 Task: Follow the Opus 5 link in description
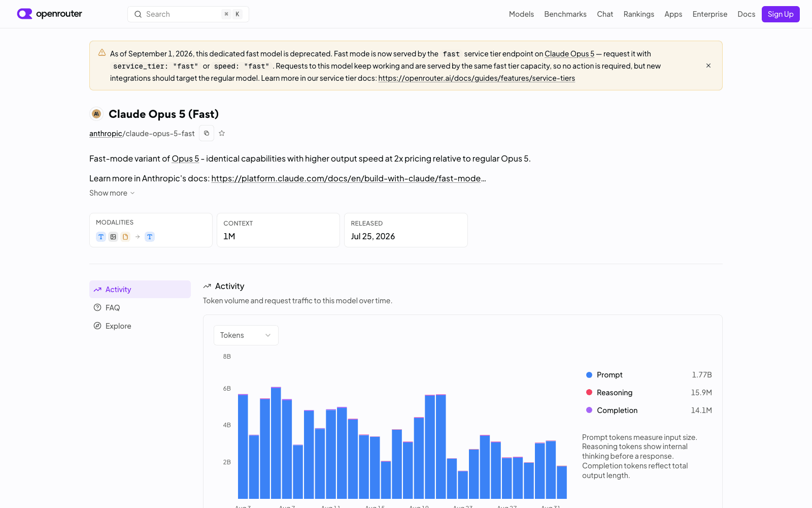click(185, 158)
